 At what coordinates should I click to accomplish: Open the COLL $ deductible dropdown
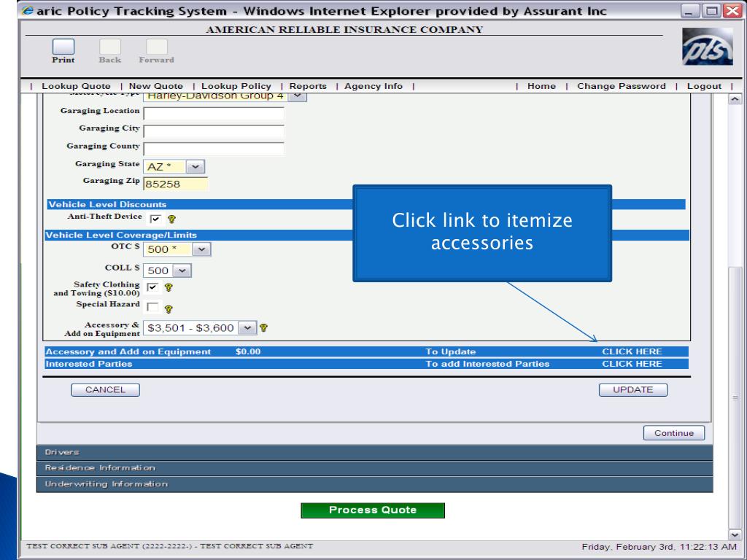pyautogui.click(x=182, y=271)
